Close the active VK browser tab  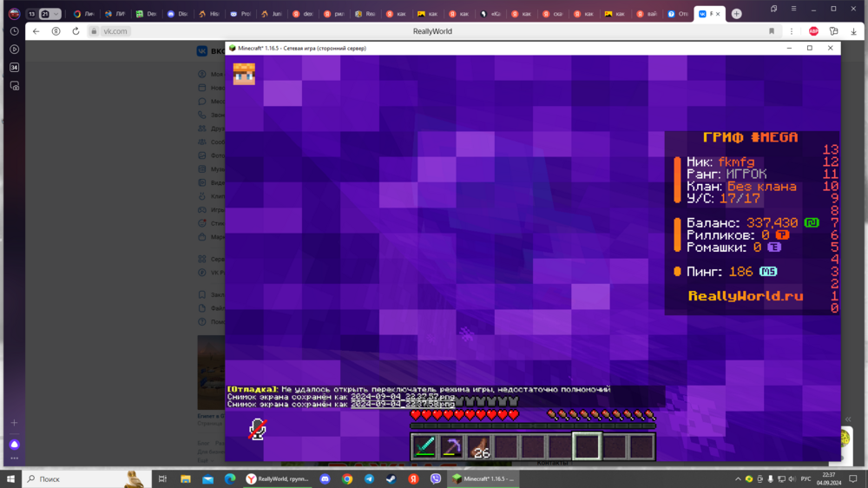[x=718, y=14]
